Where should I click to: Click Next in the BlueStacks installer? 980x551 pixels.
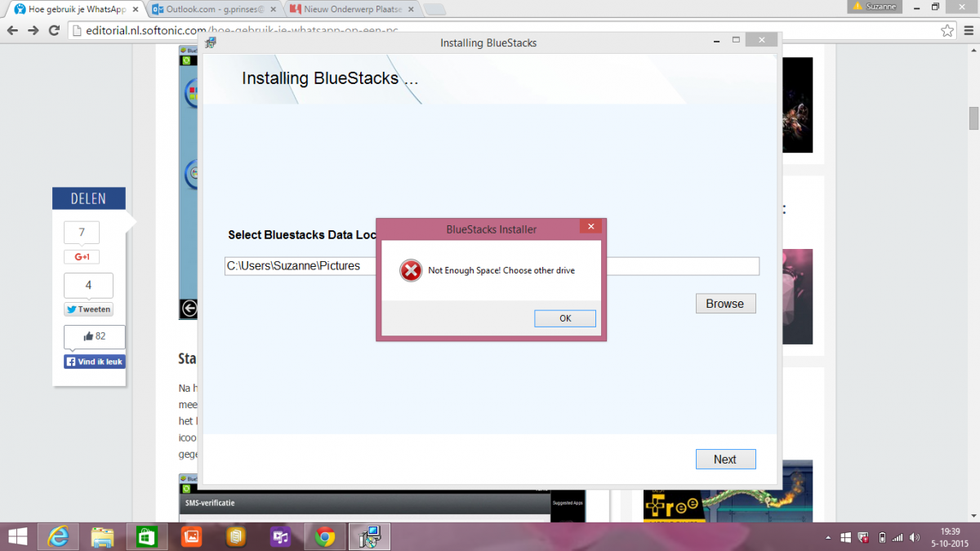(x=725, y=460)
